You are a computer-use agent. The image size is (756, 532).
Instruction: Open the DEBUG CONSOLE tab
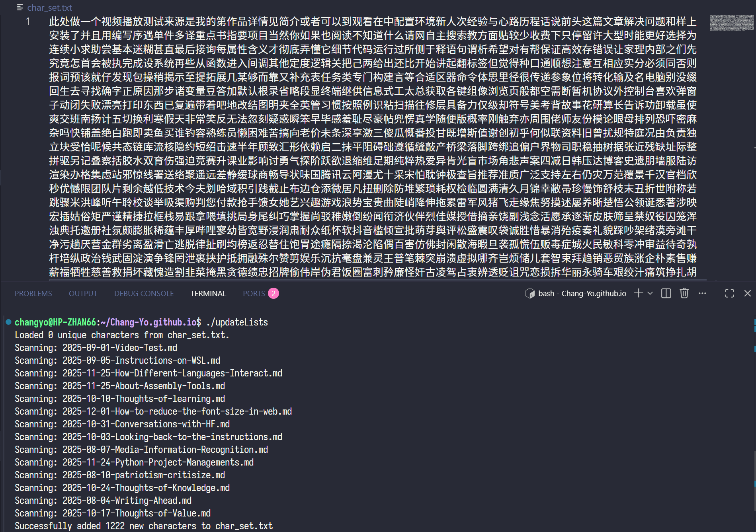pos(144,293)
